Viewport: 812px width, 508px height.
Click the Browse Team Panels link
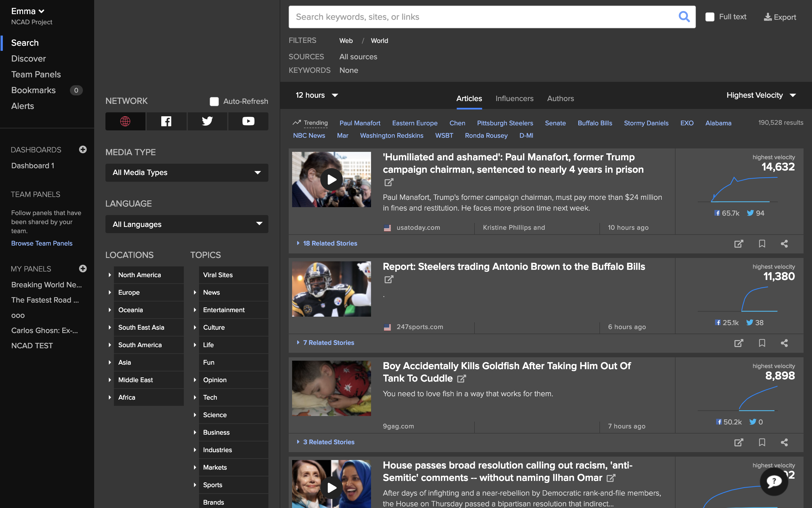(42, 243)
